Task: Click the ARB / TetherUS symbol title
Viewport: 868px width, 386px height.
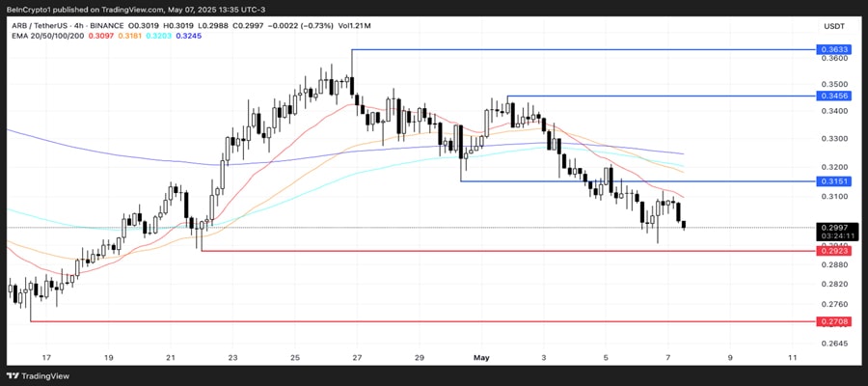Action: (41, 26)
